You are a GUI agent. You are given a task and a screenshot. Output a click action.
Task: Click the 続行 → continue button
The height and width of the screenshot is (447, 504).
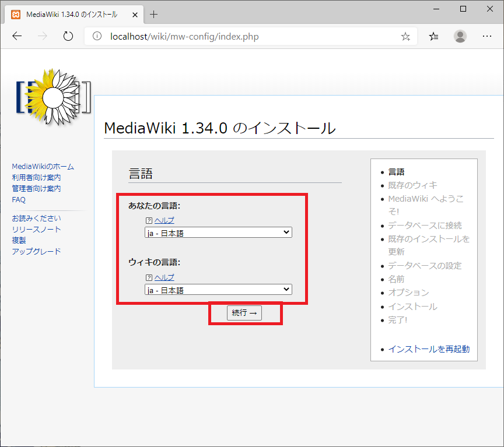244,313
